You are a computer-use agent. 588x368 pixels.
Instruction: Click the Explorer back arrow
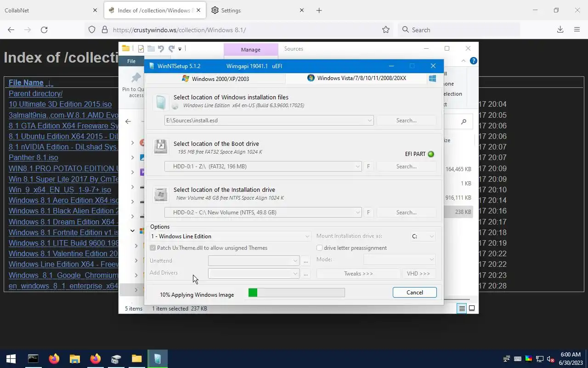point(128,121)
